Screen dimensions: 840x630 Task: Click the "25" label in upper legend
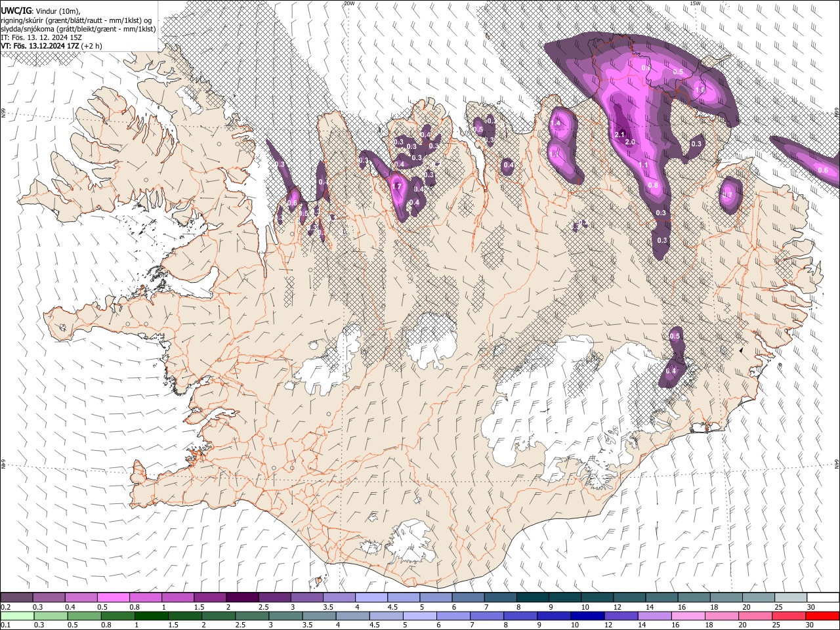coord(778,607)
